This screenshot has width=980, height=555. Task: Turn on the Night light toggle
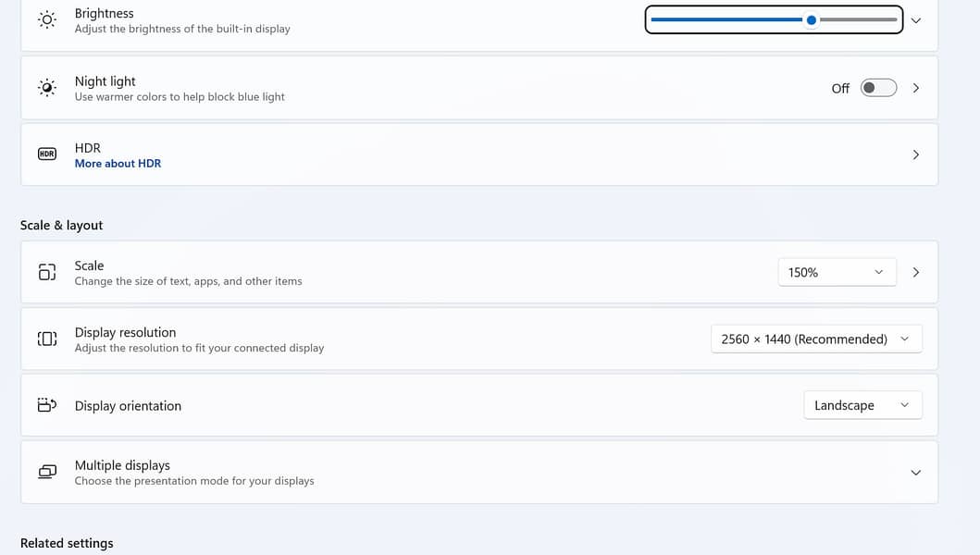pyautogui.click(x=877, y=88)
